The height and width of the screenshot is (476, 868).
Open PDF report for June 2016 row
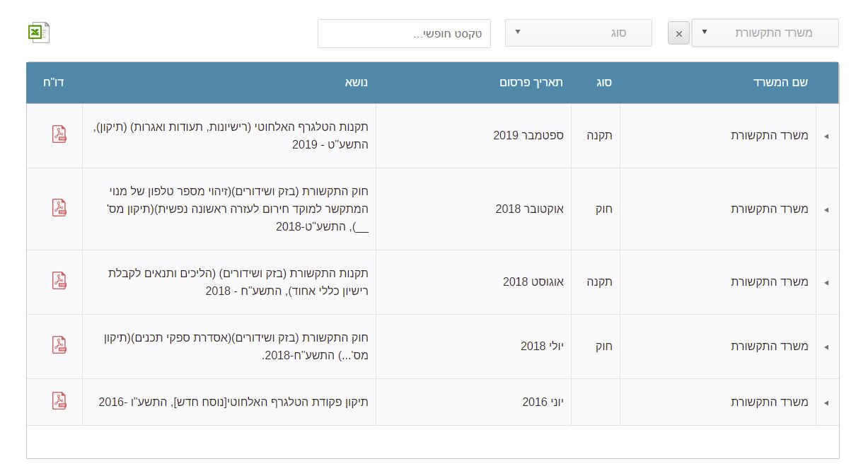[59, 401]
